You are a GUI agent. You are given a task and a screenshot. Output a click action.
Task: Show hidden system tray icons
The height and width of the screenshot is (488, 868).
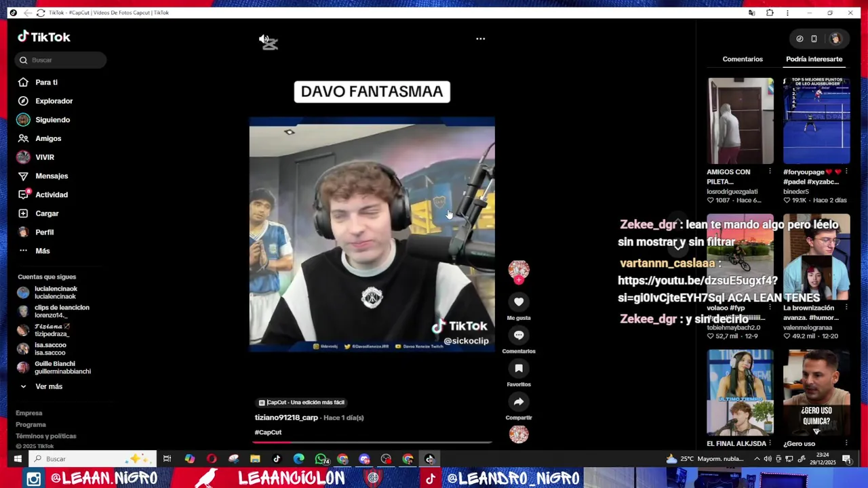pyautogui.click(x=757, y=459)
